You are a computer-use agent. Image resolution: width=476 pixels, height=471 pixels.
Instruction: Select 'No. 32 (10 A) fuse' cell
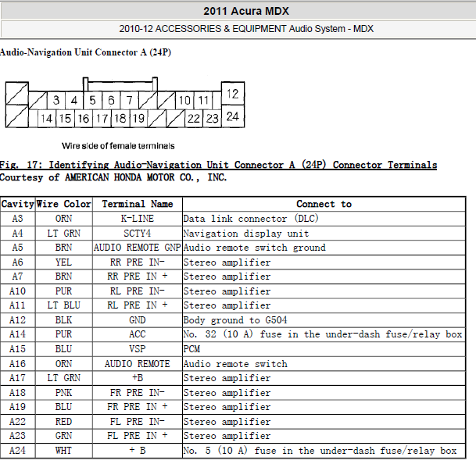tap(324, 334)
